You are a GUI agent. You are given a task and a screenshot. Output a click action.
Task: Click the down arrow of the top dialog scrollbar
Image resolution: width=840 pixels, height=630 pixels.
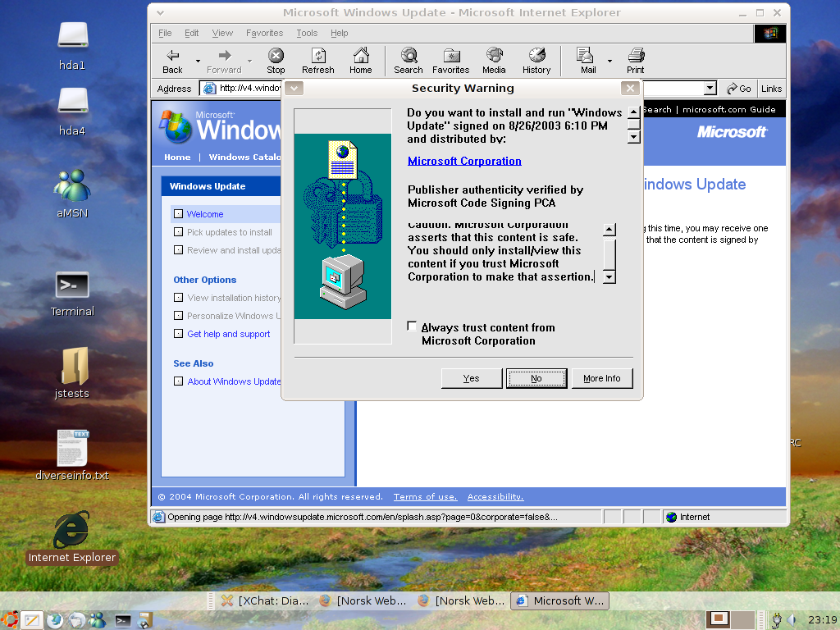point(634,137)
